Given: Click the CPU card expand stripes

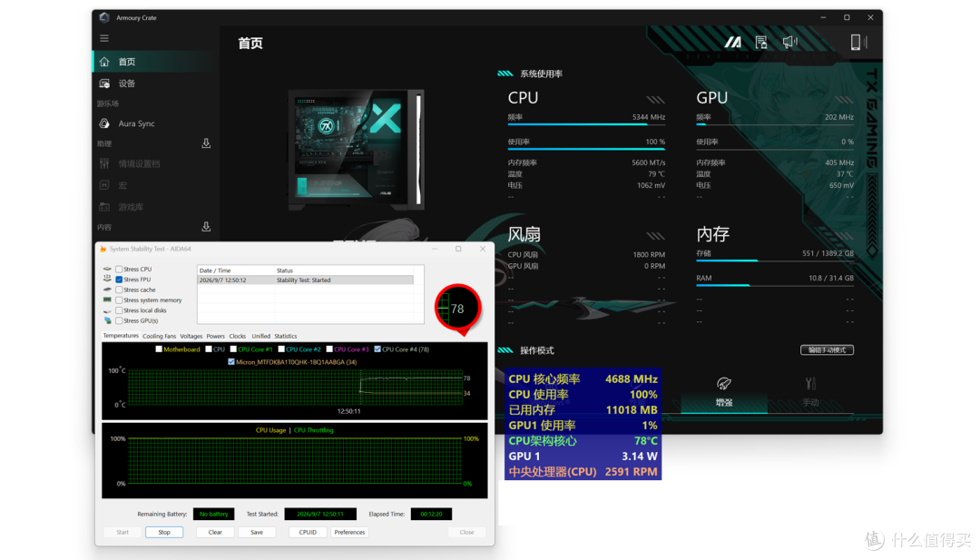Looking at the screenshot, I should click(x=656, y=99).
